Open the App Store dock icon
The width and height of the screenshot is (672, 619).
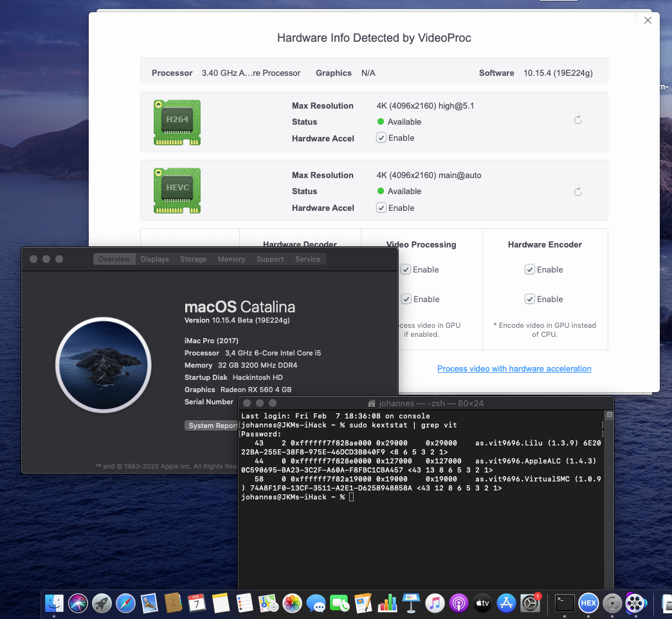tap(506, 603)
